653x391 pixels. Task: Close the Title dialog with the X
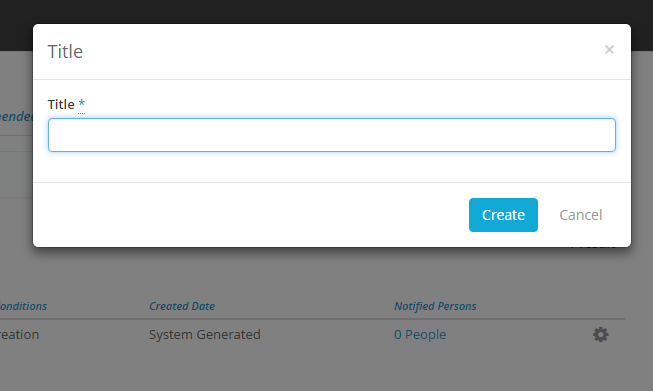pyautogui.click(x=609, y=50)
